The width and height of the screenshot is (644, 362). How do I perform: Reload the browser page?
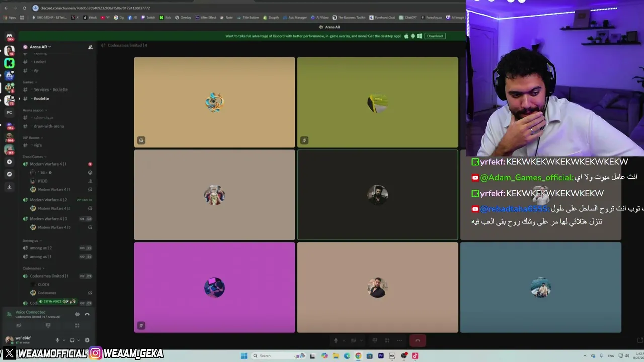pyautogui.click(x=25, y=8)
